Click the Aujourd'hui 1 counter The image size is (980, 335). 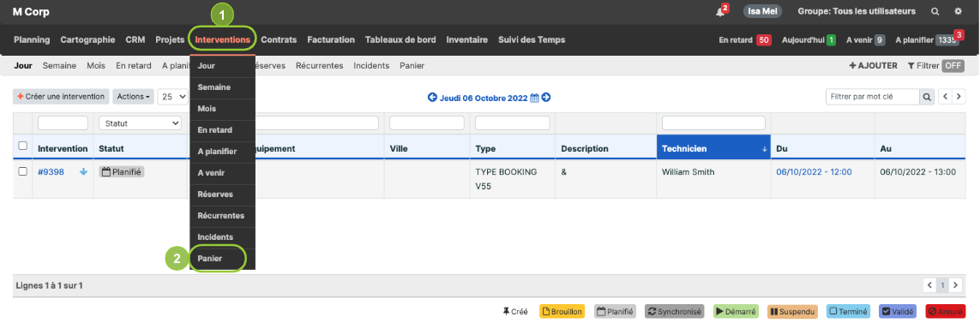809,40
